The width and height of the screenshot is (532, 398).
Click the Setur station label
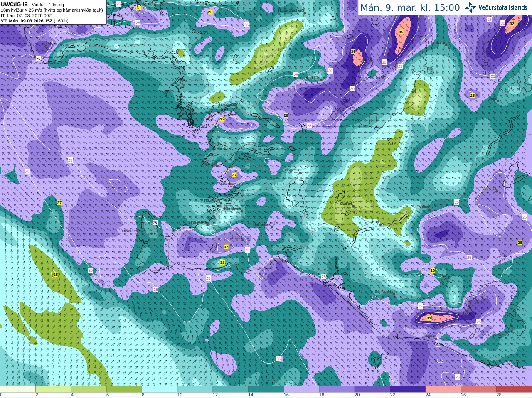[x=493, y=99]
